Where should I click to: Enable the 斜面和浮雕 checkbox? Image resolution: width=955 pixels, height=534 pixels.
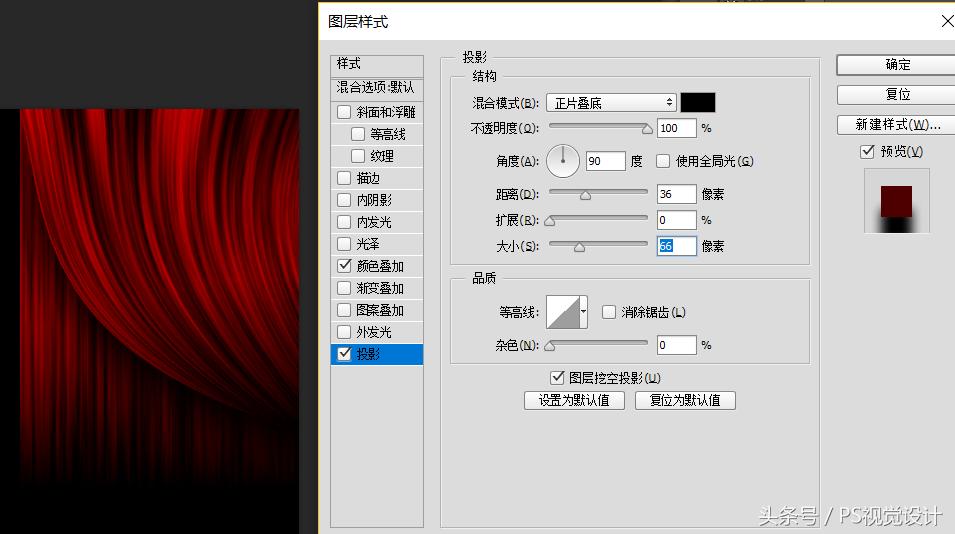click(344, 112)
